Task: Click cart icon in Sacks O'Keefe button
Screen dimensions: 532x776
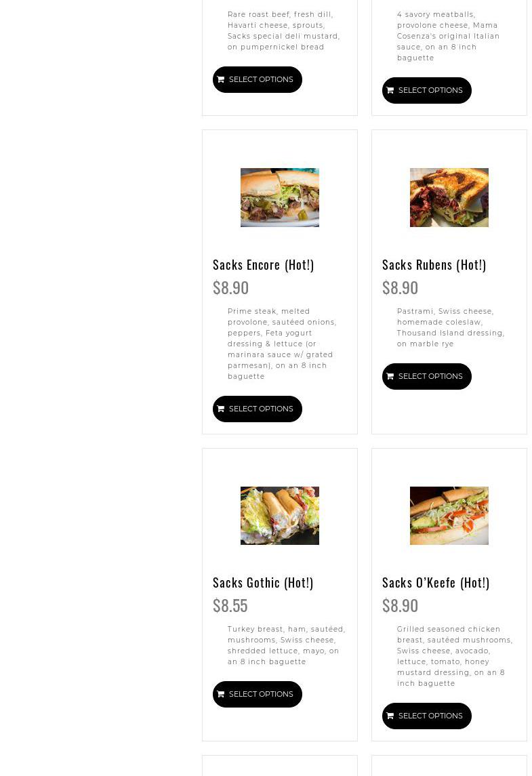Action: pos(390,716)
